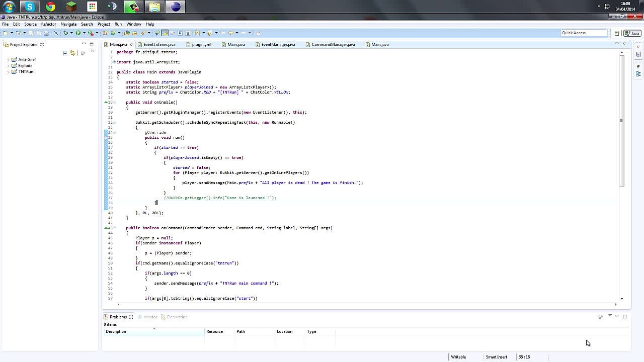Open the Project menu
The image size is (644, 362).
pos(104,24)
